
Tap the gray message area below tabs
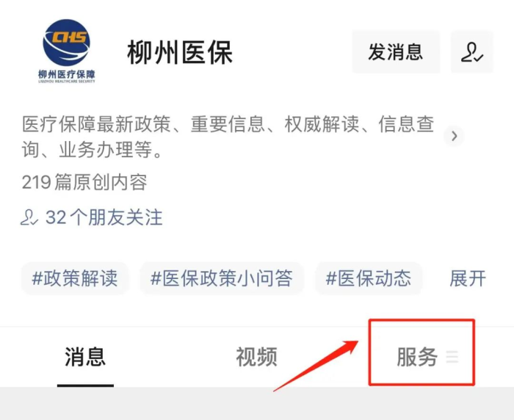257,403
